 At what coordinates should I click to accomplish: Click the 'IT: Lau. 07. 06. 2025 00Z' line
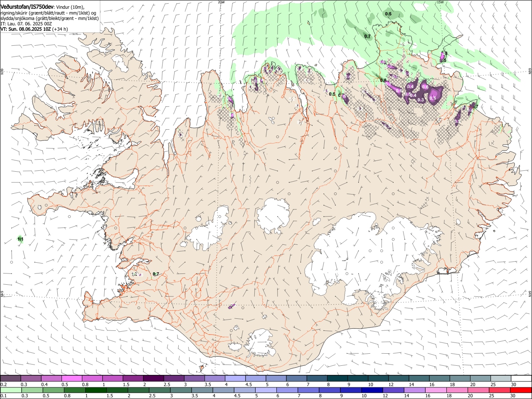[x=26, y=24]
